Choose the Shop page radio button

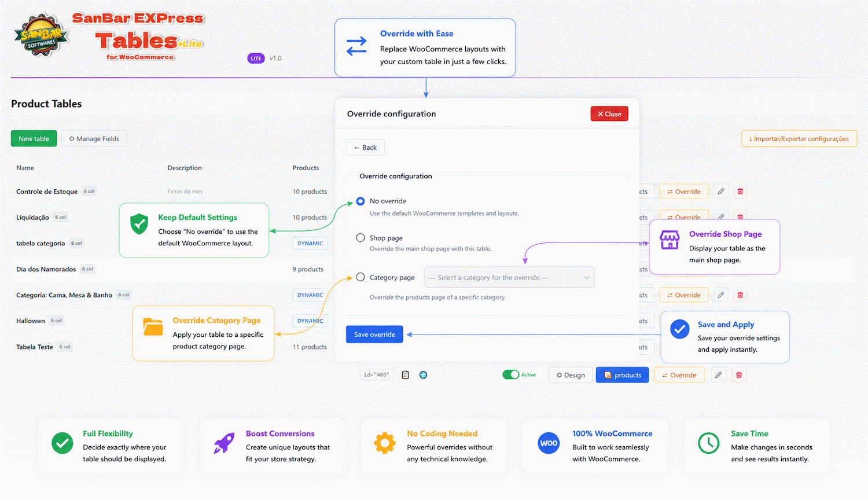coord(361,238)
